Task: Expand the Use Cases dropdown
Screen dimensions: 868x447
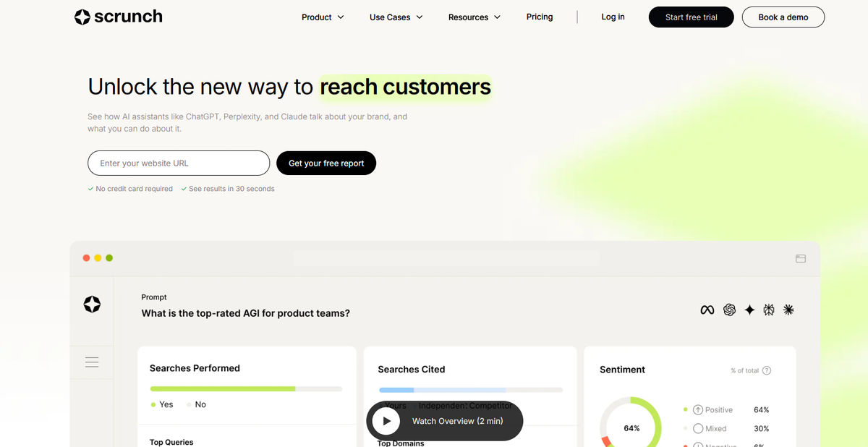Action: tap(395, 17)
